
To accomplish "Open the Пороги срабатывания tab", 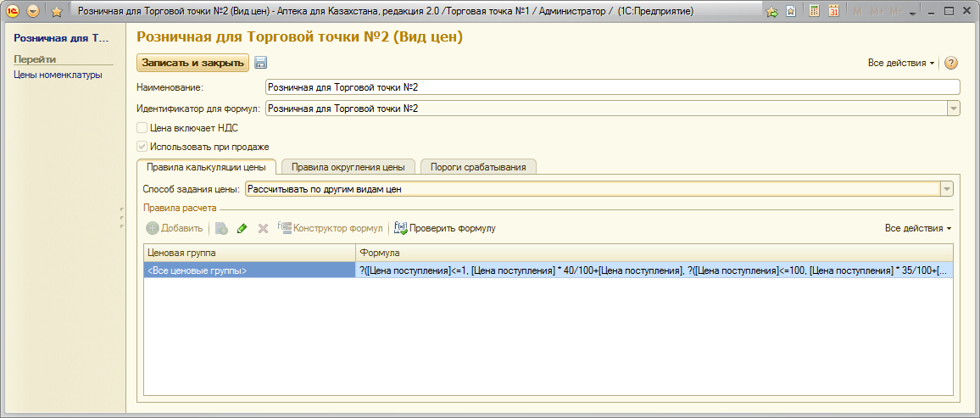I will tap(478, 167).
